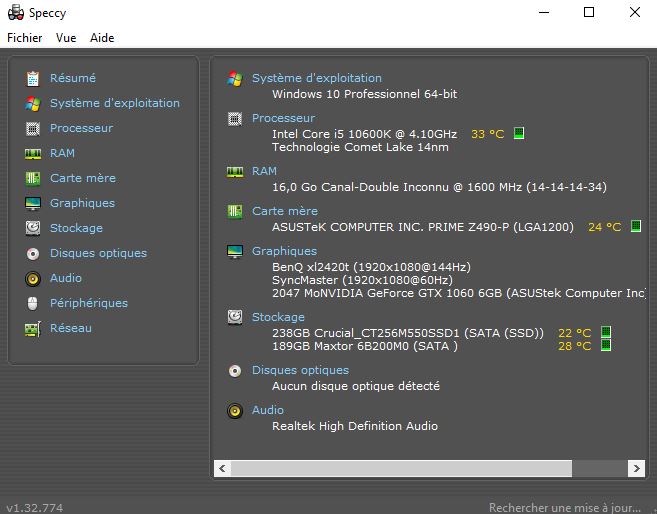Open Carte mère section in sidebar
The height and width of the screenshot is (514, 657).
[x=83, y=178]
